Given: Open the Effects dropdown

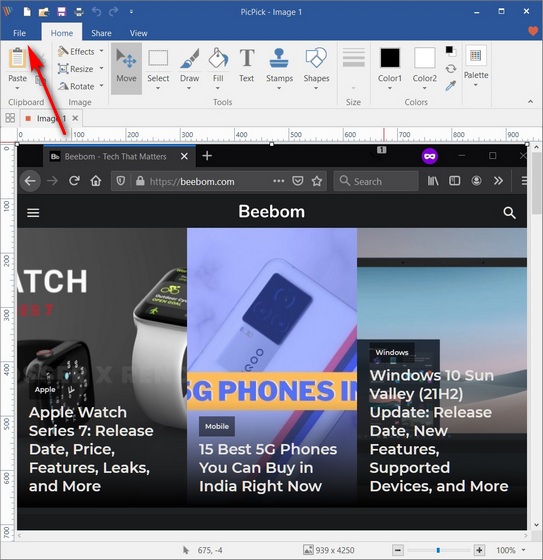Looking at the screenshot, I should tap(81, 51).
